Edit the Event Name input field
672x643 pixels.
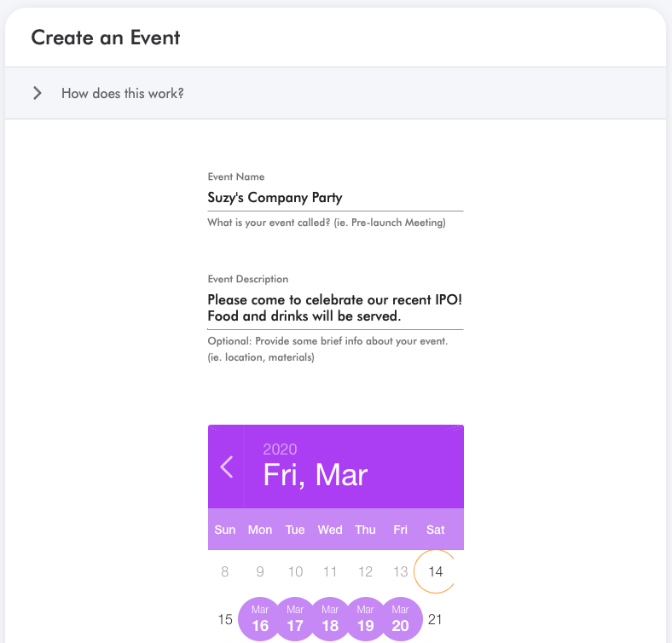335,198
